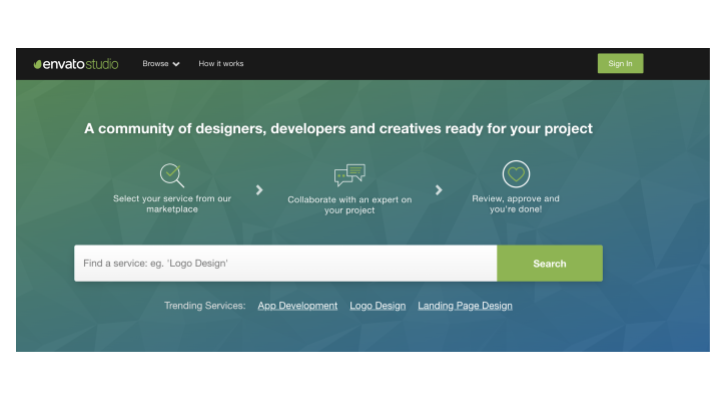The image size is (726, 409).
Task: Click the chevron before Review, approve
Action: coord(438,190)
